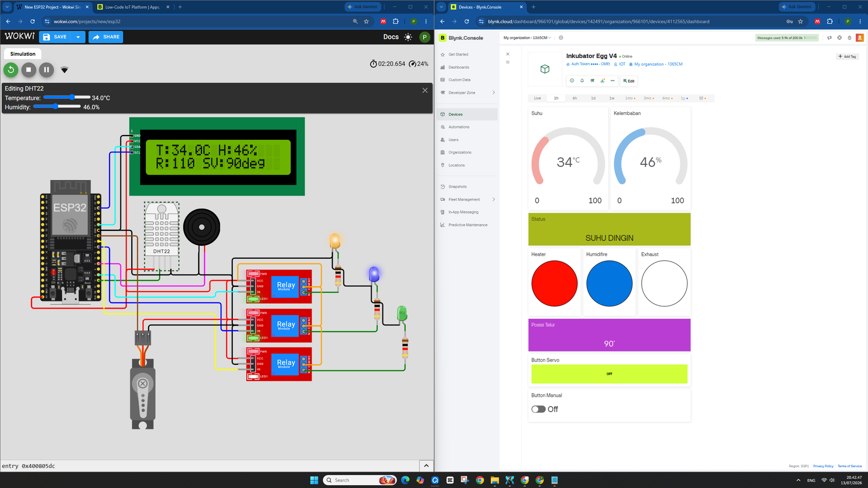Screen dimensions: 868x488
Task: Click the SAVE button in Wokwi
Action: pos(55,37)
